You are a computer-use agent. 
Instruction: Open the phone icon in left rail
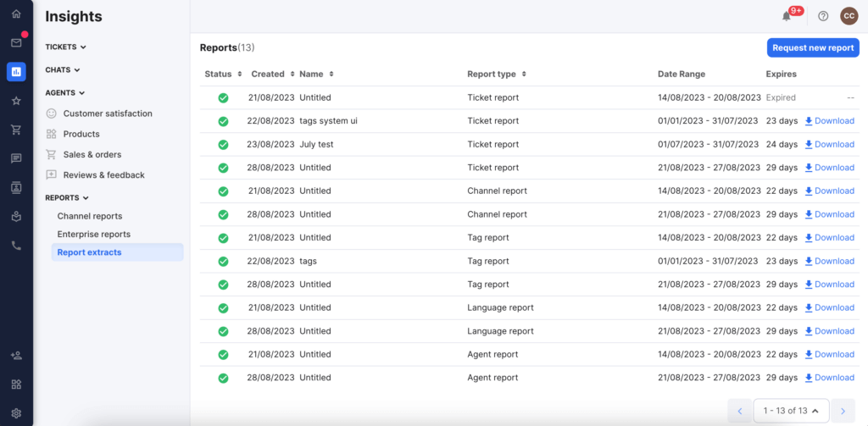click(x=16, y=246)
